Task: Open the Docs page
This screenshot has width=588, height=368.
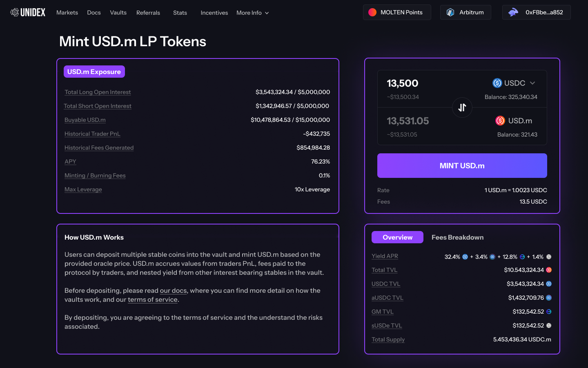Action: (x=94, y=13)
